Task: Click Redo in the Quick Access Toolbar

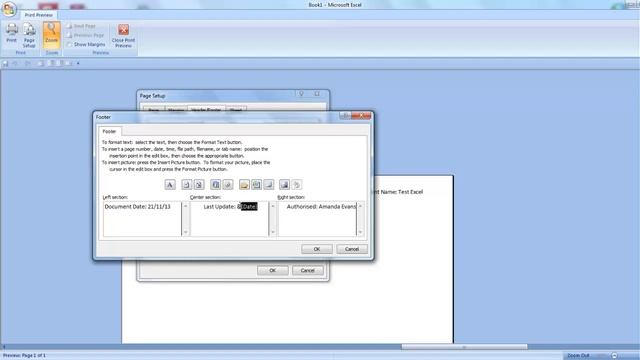Action: pyautogui.click(x=27, y=63)
